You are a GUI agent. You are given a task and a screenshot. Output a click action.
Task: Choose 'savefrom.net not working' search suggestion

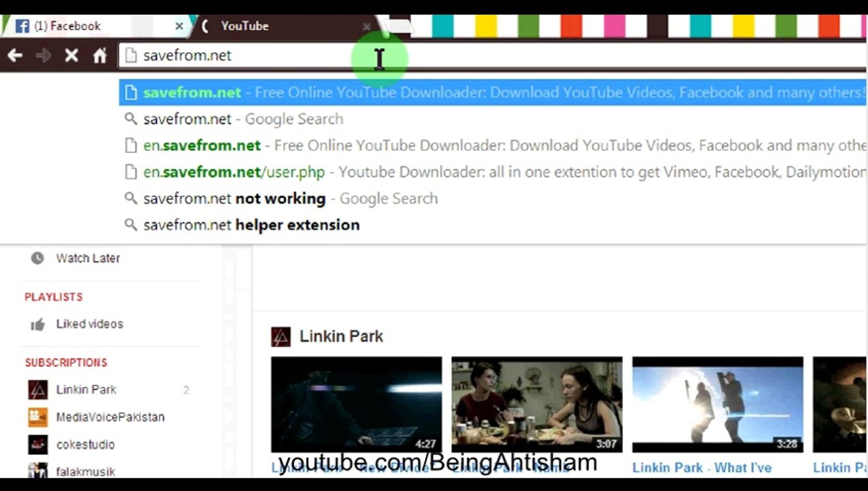coord(493,198)
